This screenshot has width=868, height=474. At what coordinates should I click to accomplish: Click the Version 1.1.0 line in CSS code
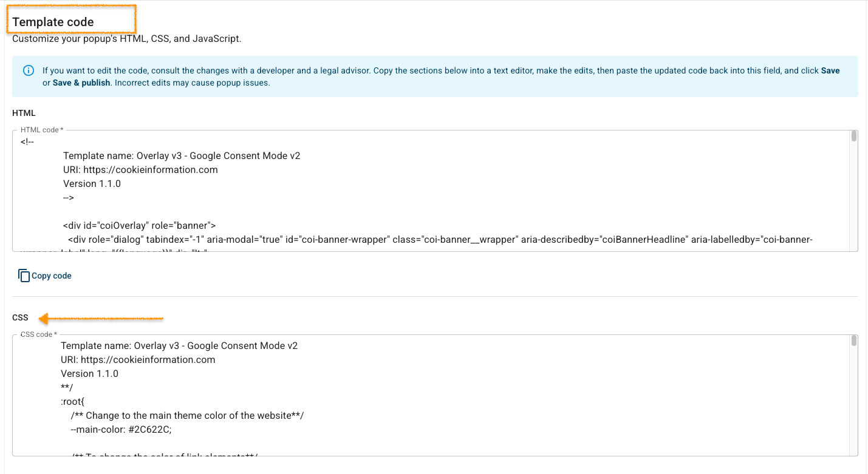click(89, 374)
